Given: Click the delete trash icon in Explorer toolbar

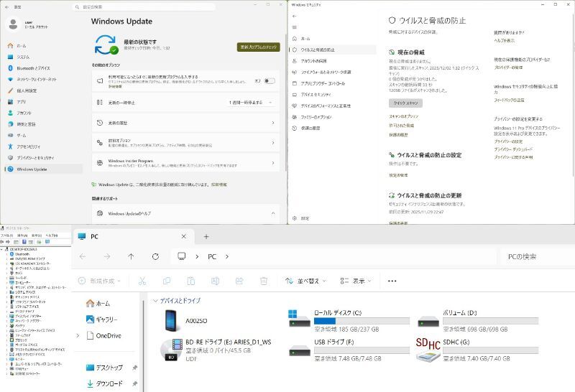Looking at the screenshot, I should (264, 281).
